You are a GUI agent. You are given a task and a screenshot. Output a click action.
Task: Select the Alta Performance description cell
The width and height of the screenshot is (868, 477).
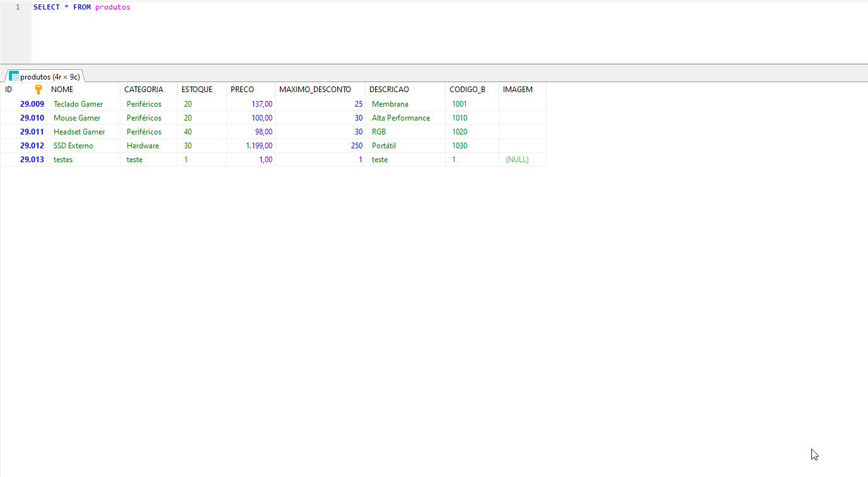405,118
